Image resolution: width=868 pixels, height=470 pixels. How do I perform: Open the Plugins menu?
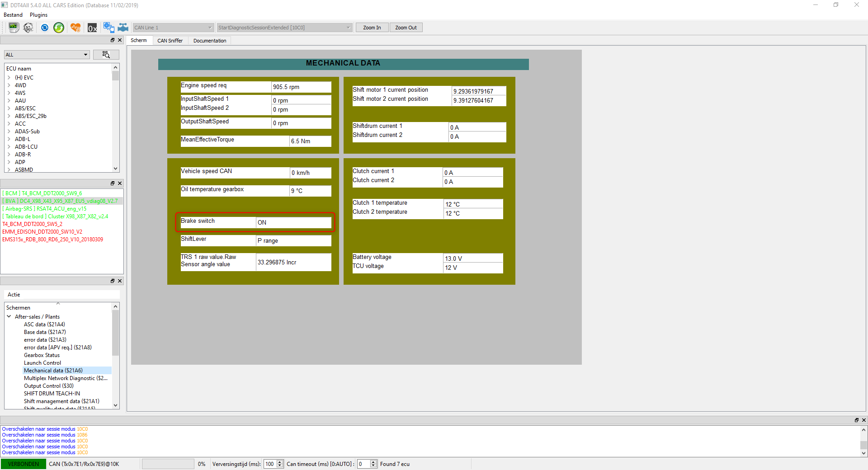click(38, 15)
